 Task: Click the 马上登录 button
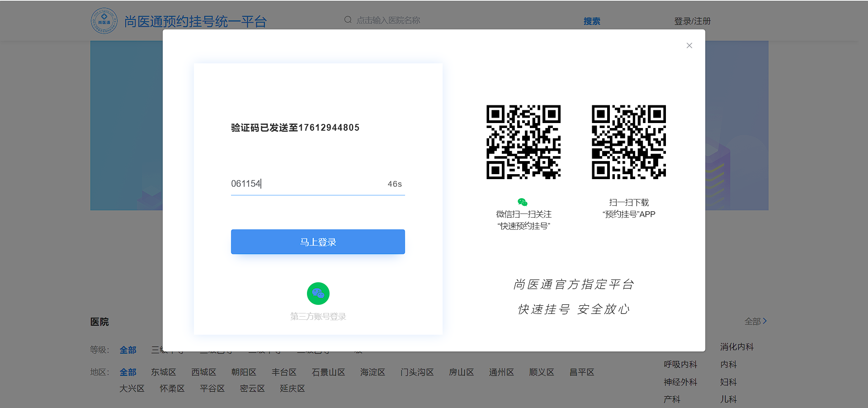pos(318,242)
